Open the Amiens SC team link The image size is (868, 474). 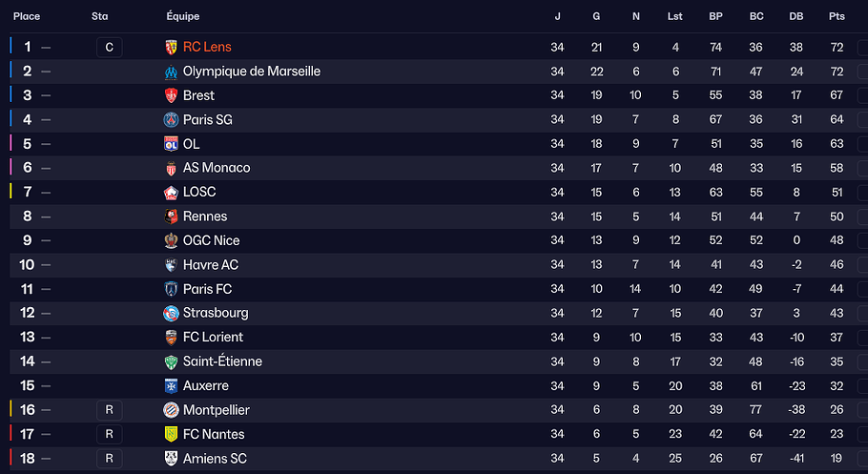pos(215,459)
